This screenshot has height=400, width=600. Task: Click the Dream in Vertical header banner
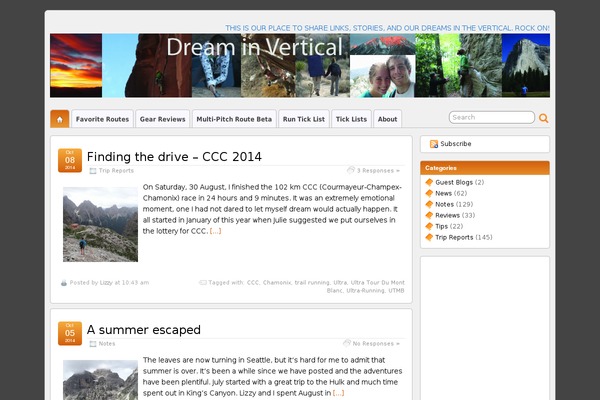click(300, 65)
